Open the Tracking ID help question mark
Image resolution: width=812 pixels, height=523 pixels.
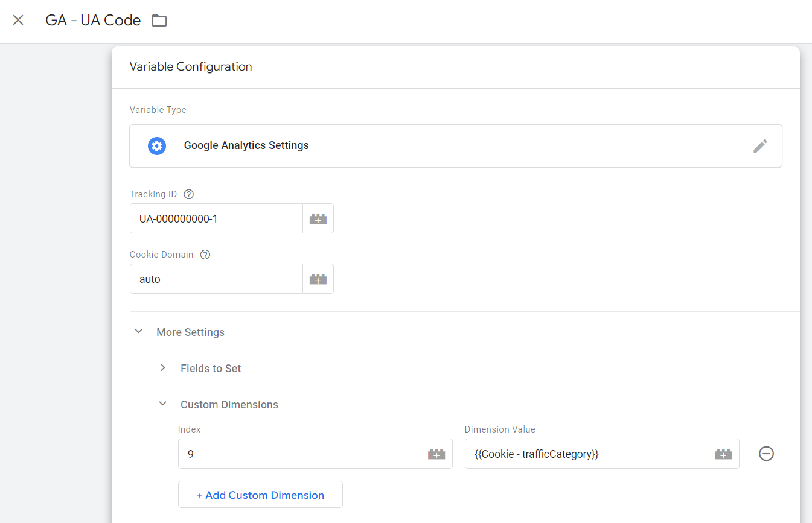pyautogui.click(x=188, y=194)
